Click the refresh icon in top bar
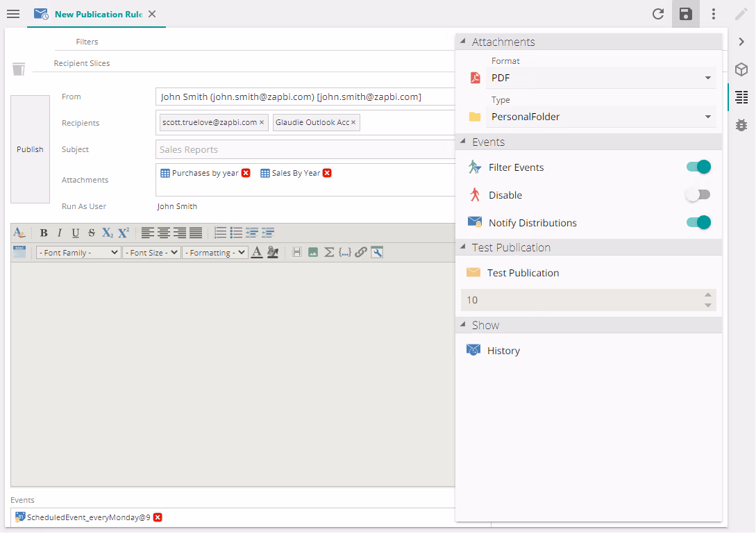The image size is (756, 534). (658, 14)
